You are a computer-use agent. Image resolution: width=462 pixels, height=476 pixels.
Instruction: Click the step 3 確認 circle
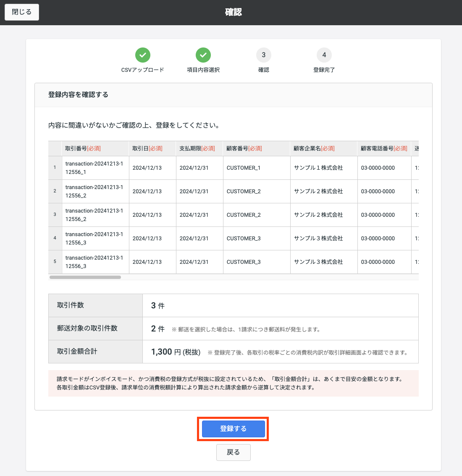(264, 55)
